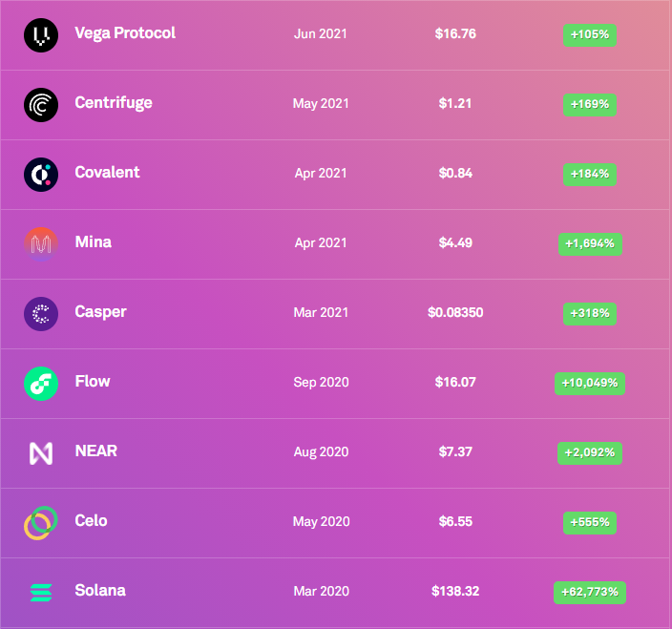Click the Covalent logo icon

coord(41,175)
